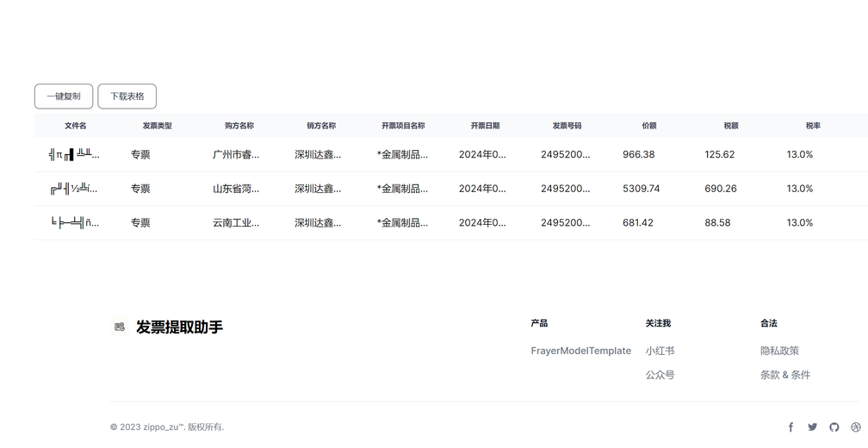
Task: Click the 发票提取助手 footer title
Action: 179,327
